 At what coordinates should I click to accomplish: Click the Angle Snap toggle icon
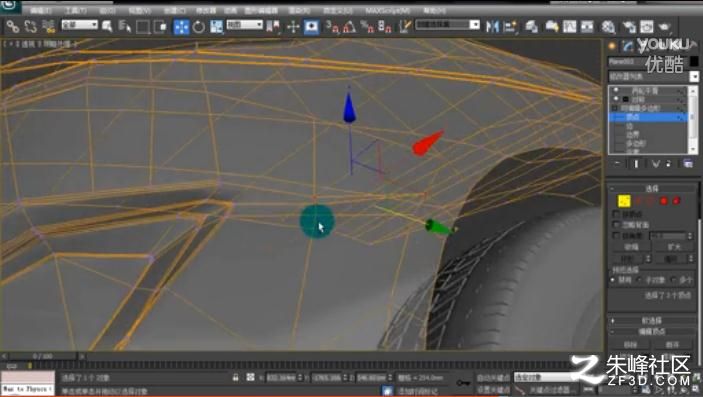[x=349, y=27]
